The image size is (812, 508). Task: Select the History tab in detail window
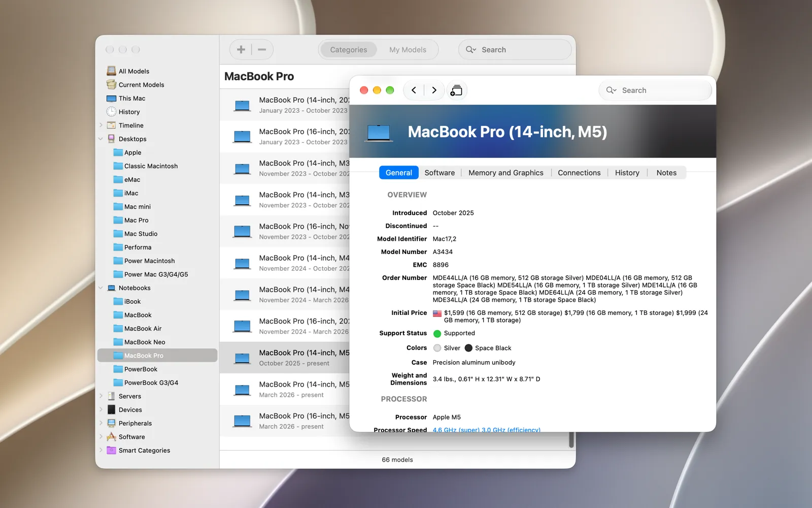[x=627, y=173]
